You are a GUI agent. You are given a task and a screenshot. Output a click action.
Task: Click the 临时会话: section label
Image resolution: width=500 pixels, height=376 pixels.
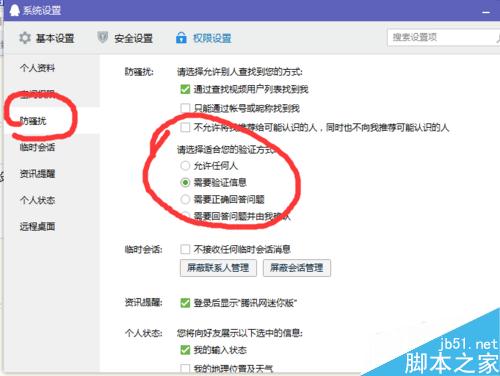point(143,249)
